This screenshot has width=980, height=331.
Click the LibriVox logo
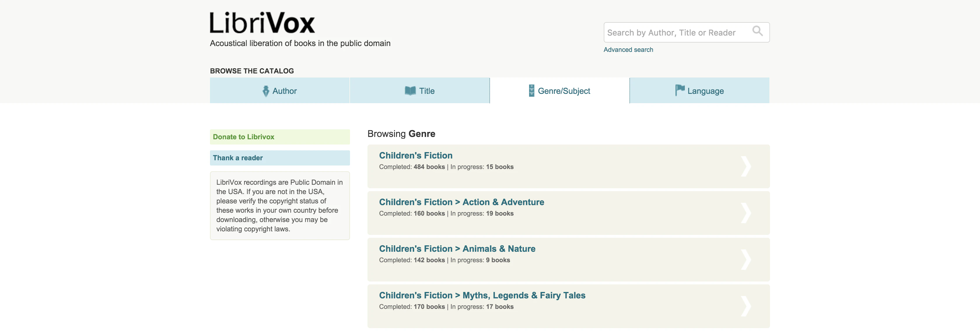tap(262, 23)
